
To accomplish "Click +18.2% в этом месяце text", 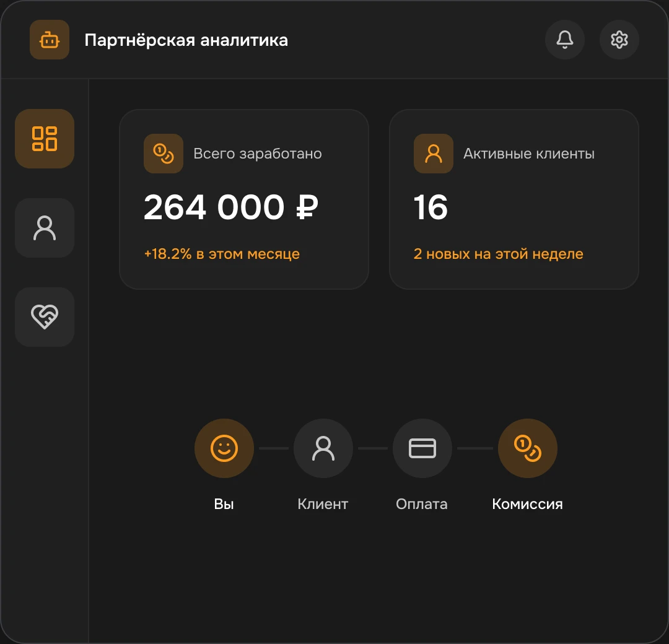I will coord(222,254).
